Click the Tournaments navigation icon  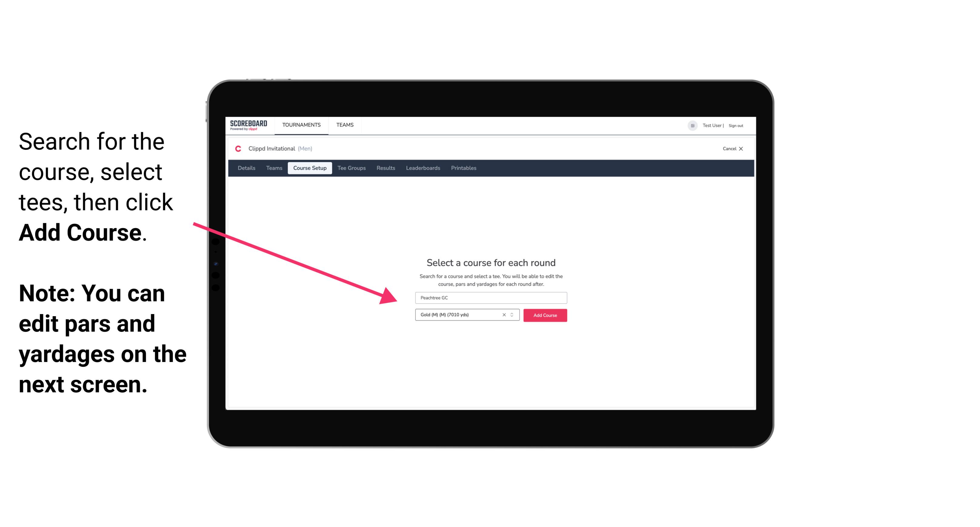(301, 124)
